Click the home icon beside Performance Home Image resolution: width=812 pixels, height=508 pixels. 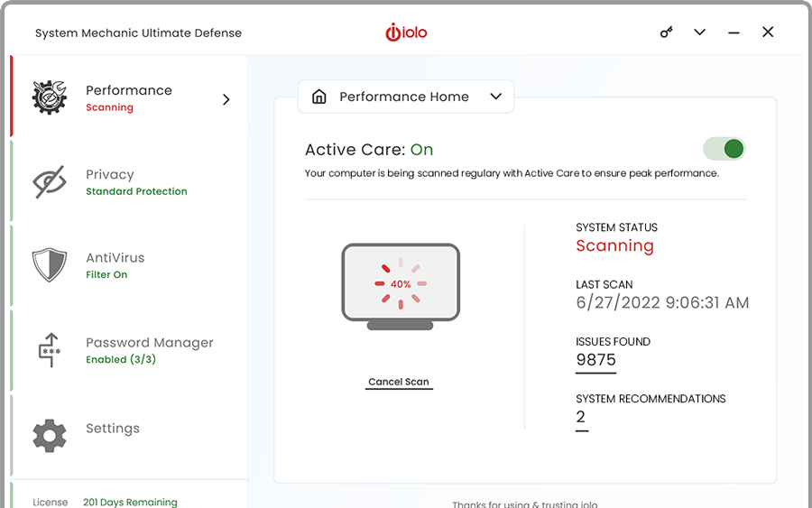(319, 97)
